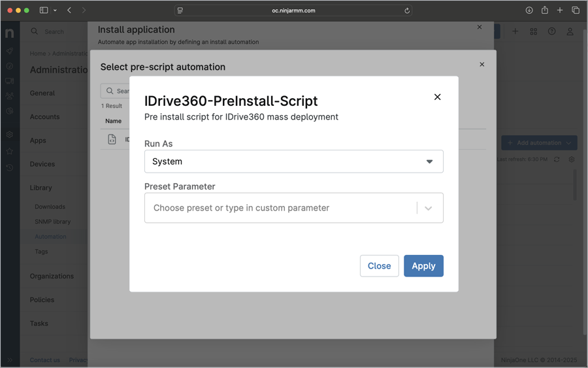Open the Run As dropdown
This screenshot has height=368, width=588.
pos(293,161)
